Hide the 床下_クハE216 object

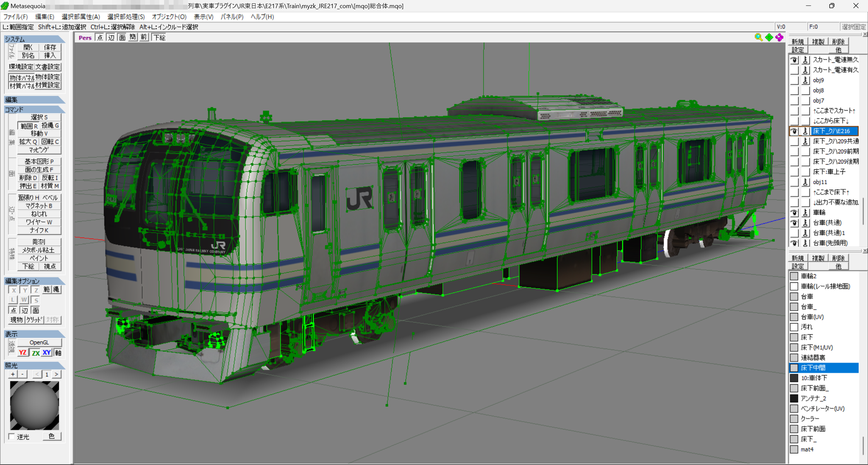coord(794,131)
